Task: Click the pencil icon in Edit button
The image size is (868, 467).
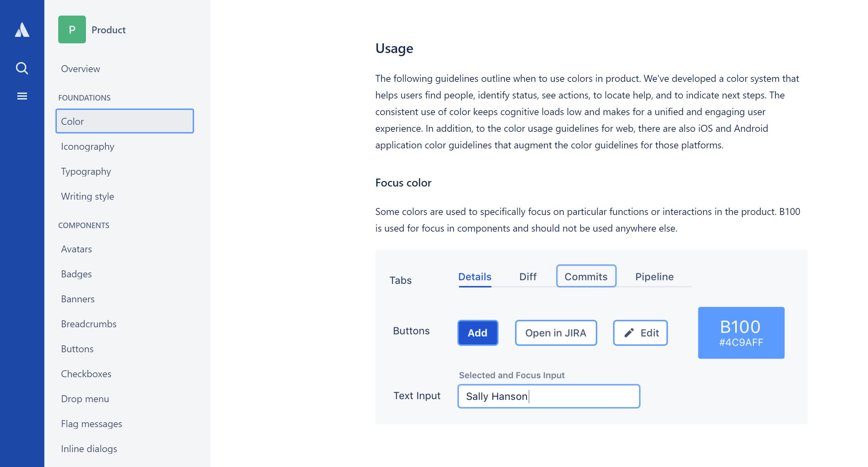Action: click(x=629, y=333)
